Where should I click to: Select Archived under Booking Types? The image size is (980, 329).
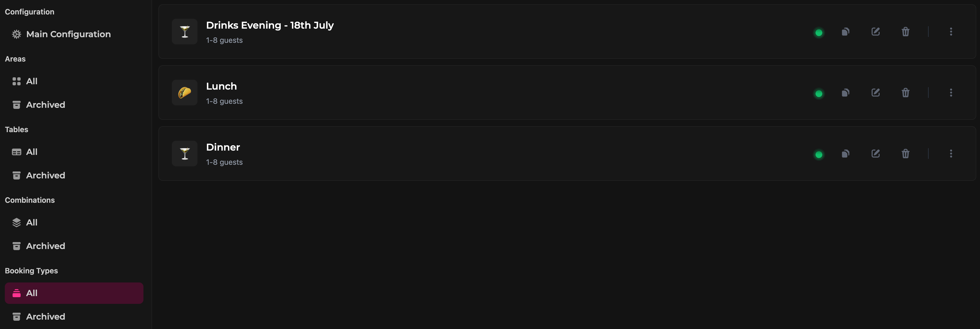click(x=46, y=316)
